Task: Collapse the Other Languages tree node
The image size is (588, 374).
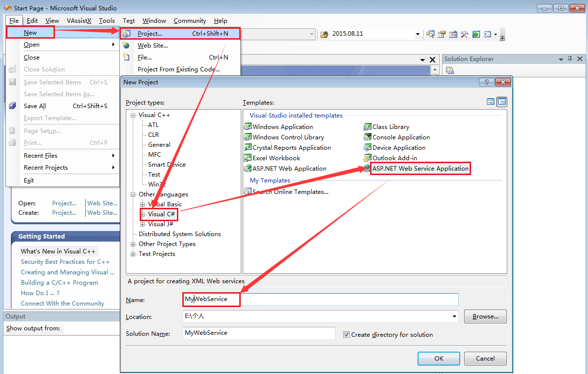Action: coord(133,194)
